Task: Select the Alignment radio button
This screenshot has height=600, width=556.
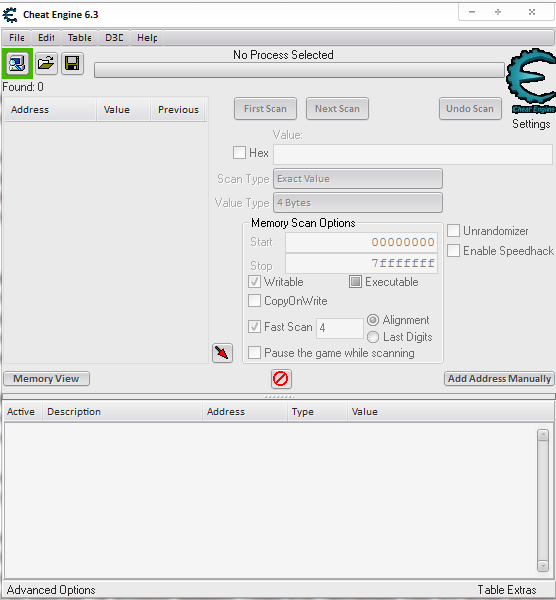Action: (x=373, y=320)
